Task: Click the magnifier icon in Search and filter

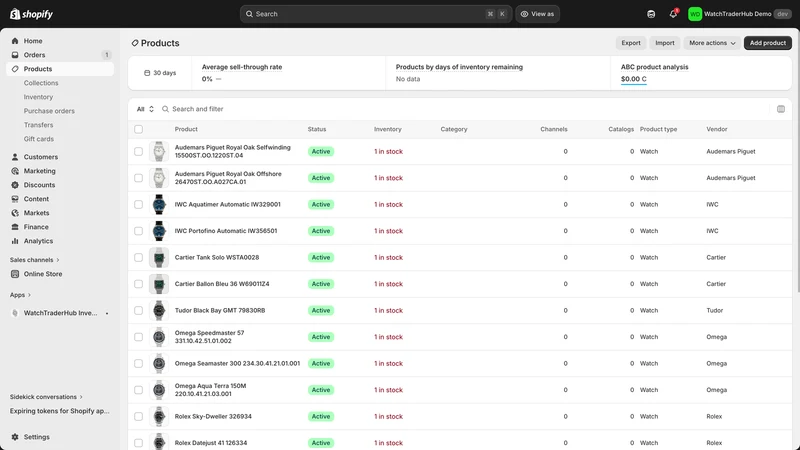Action: pos(165,109)
